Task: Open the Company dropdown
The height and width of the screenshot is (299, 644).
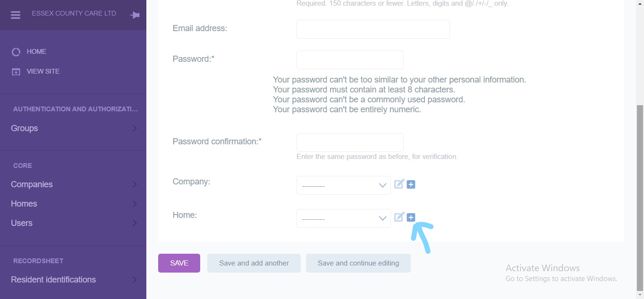Action: pyautogui.click(x=343, y=185)
